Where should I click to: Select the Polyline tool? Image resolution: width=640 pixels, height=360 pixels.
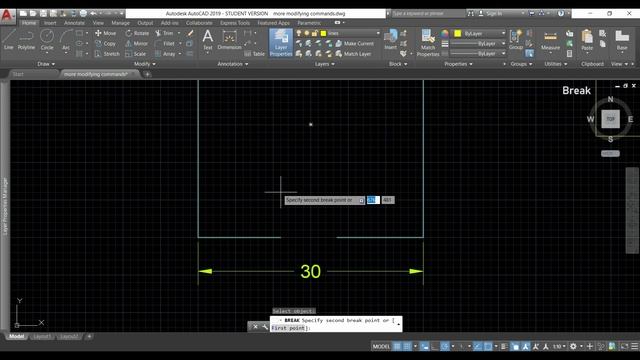26,40
